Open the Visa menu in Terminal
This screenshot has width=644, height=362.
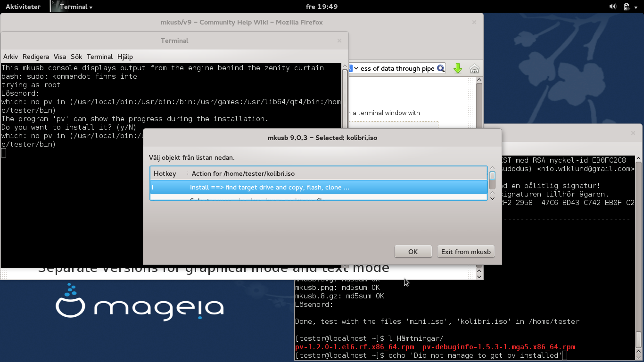point(60,57)
